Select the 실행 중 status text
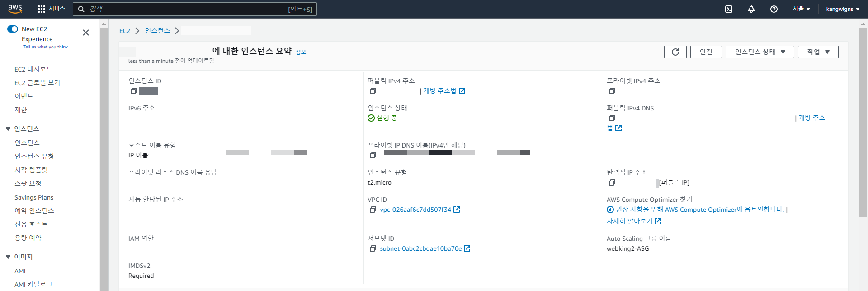Viewport: 868px width, 291px height. (x=387, y=118)
